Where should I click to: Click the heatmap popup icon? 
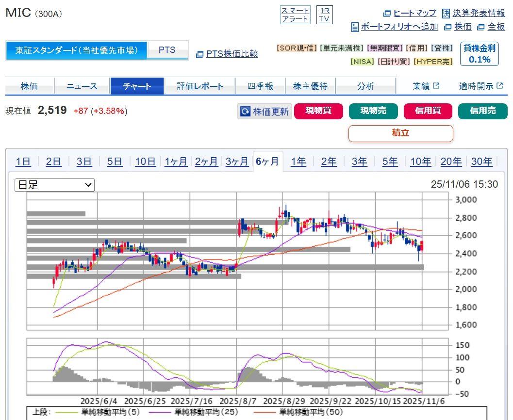[x=387, y=13]
